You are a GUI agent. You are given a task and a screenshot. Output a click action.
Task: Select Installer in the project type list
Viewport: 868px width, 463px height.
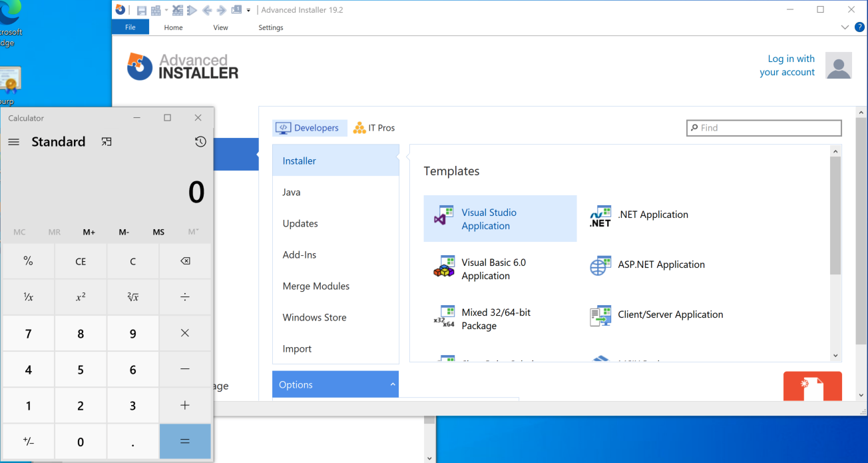coord(335,161)
